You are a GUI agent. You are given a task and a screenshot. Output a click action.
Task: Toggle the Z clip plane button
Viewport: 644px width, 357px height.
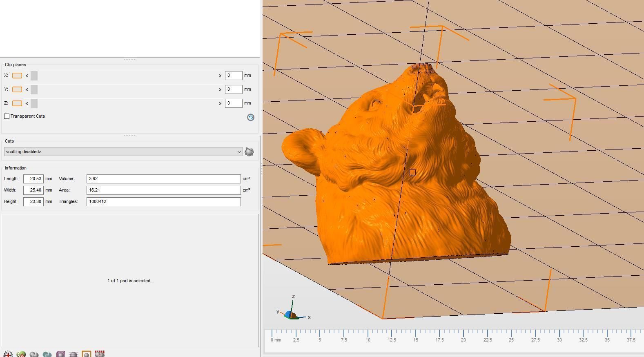pyautogui.click(x=17, y=103)
